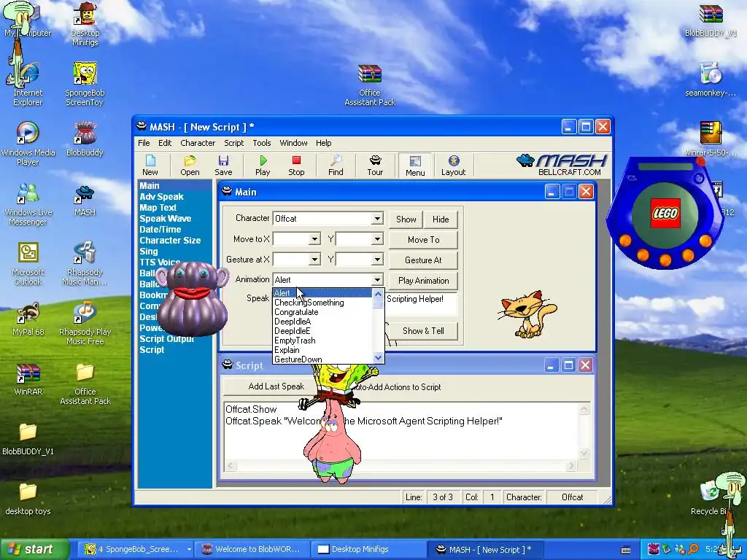This screenshot has height=560, width=747.
Task: Switch to Desktop Minifigs taskbar button
Action: click(369, 549)
